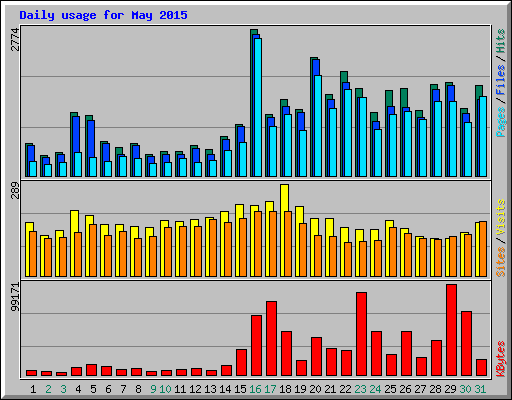Click day label 9 on the x-axis

coord(153,389)
